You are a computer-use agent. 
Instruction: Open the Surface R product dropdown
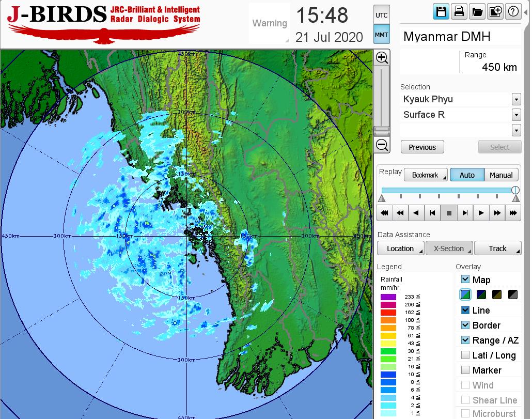pyautogui.click(x=516, y=115)
